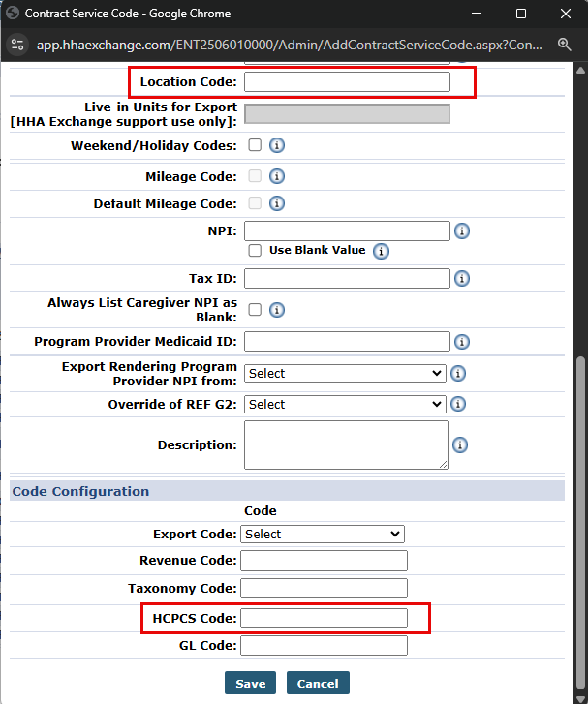Show info icon beside Description box
The image size is (588, 704).
coord(459,444)
